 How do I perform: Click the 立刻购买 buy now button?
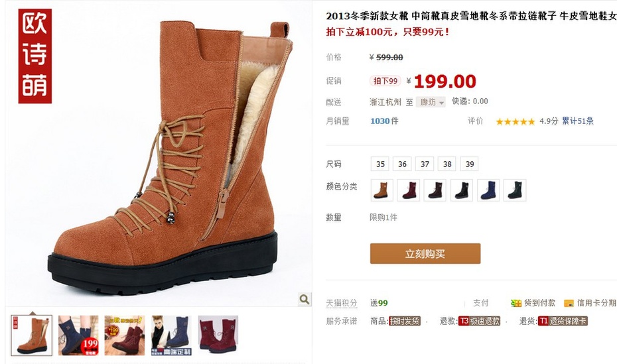[425, 253]
